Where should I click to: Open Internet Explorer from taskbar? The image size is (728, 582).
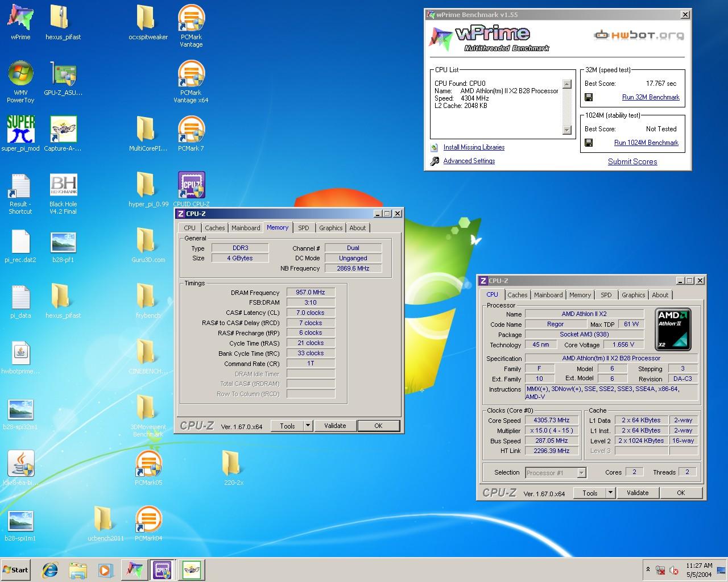[x=50, y=570]
